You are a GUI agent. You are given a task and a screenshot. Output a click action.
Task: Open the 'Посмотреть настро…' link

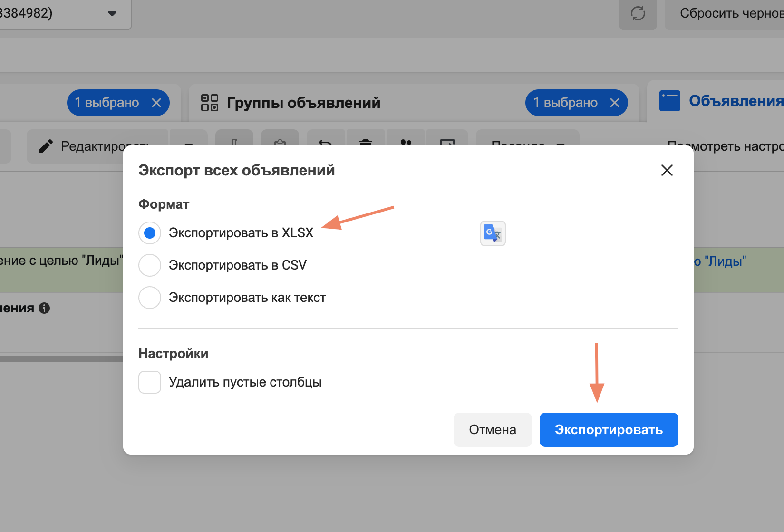tap(726, 146)
